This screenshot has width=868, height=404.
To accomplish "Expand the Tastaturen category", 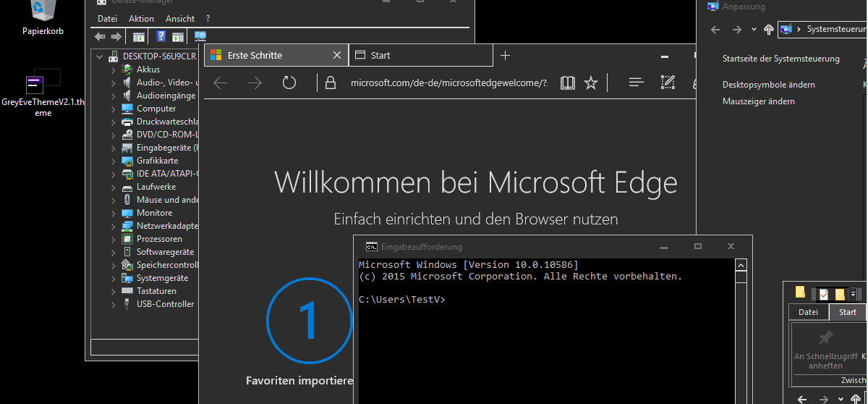I will click(113, 291).
